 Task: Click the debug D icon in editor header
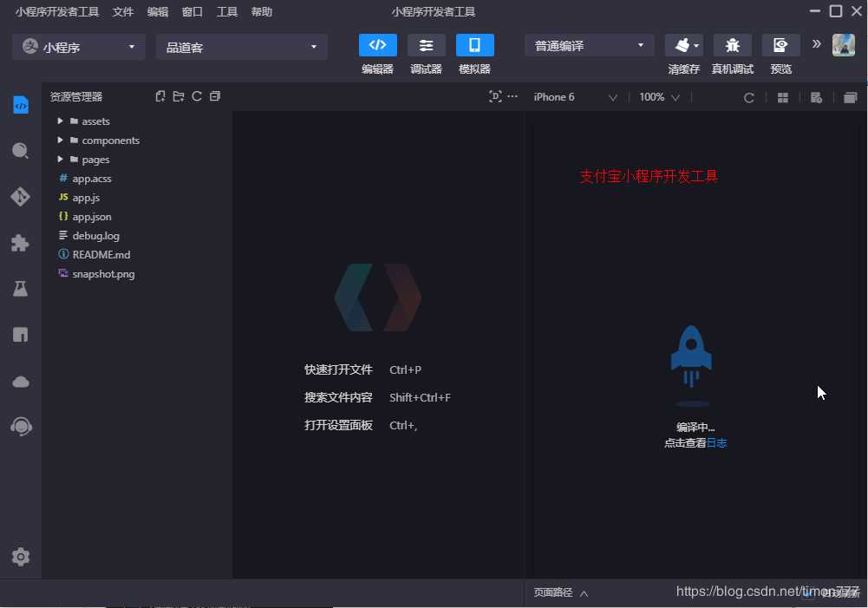(x=495, y=96)
